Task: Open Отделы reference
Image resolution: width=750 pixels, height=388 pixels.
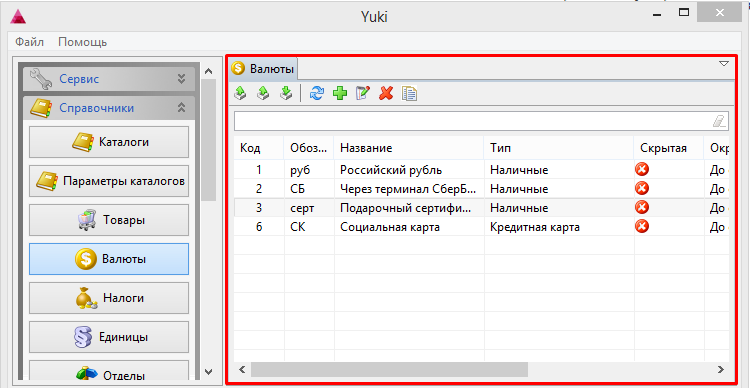Action: coord(109,370)
